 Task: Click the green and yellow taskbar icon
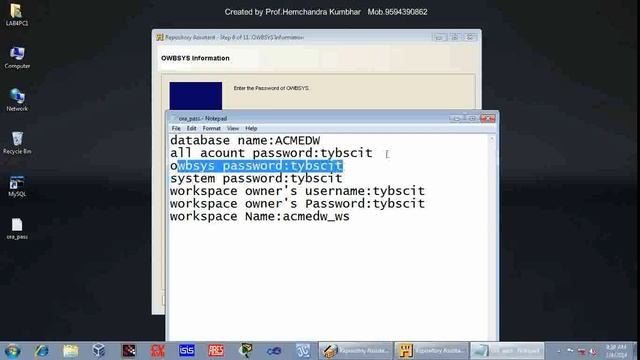pos(245,351)
